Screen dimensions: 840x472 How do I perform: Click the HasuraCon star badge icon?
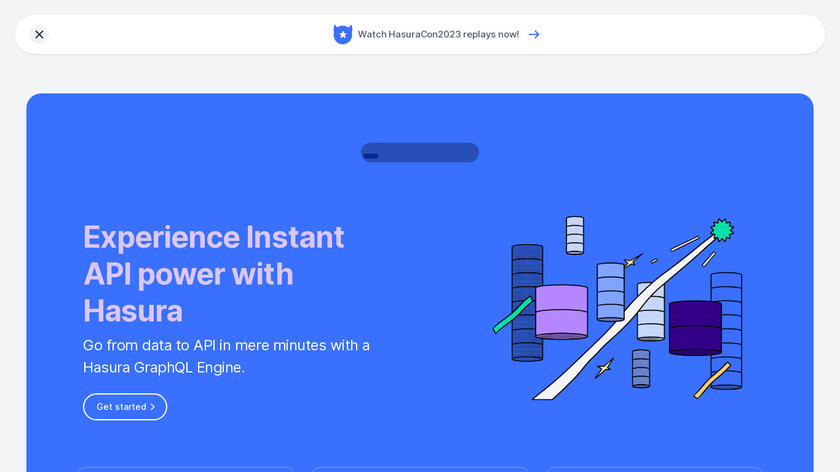343,34
